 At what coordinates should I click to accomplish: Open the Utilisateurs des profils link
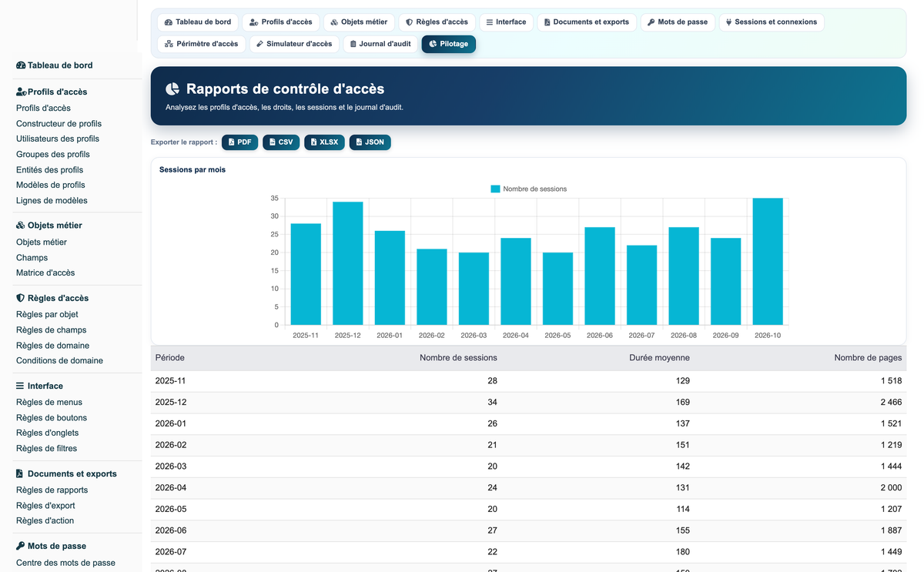(58, 139)
